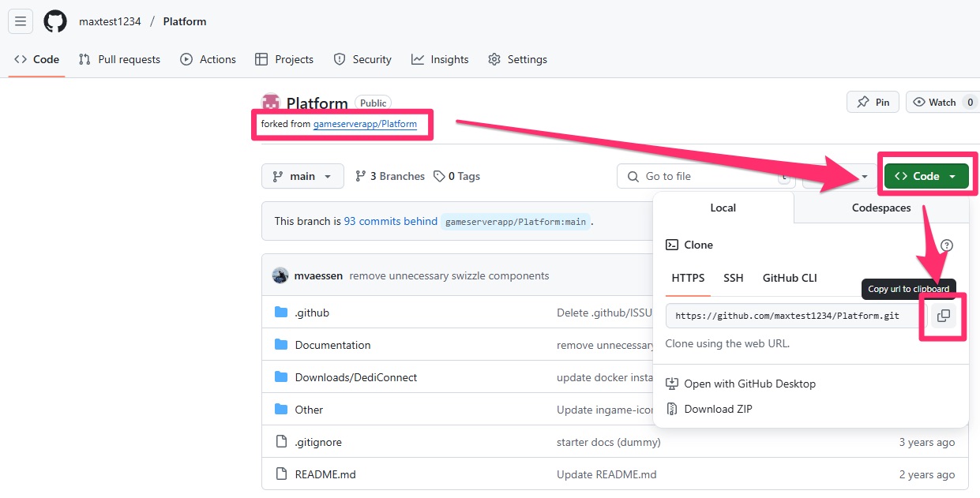Viewport: 980px width, 498px height.
Task: Open the dropdown beside the Go to file search
Action: pos(864,176)
